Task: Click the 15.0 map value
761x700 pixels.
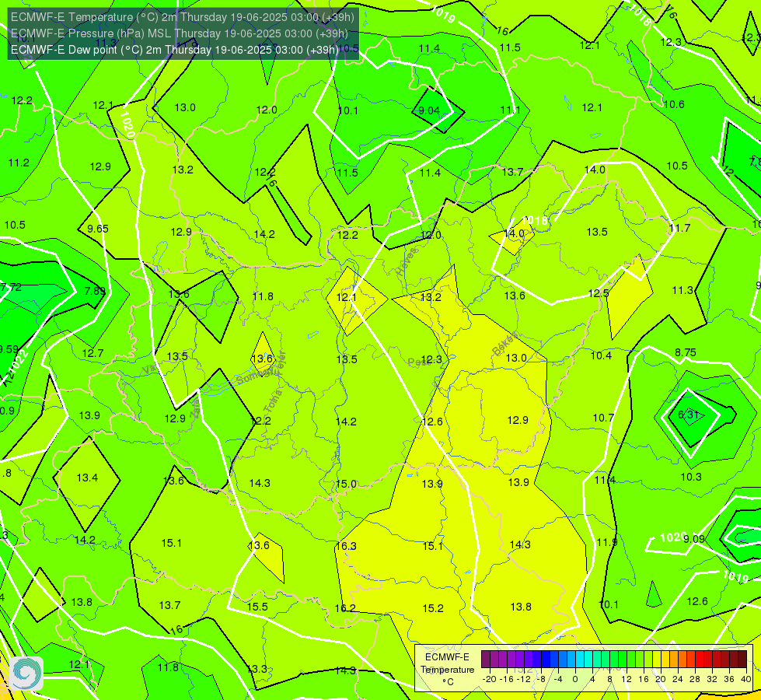Action: pos(347,484)
